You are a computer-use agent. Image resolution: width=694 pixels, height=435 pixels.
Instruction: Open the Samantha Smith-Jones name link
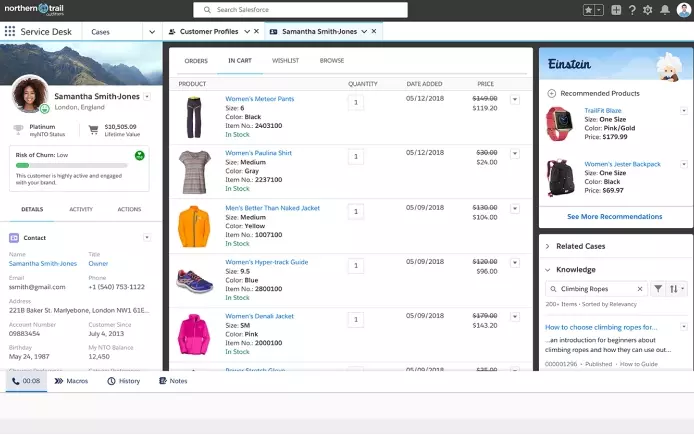43,264
